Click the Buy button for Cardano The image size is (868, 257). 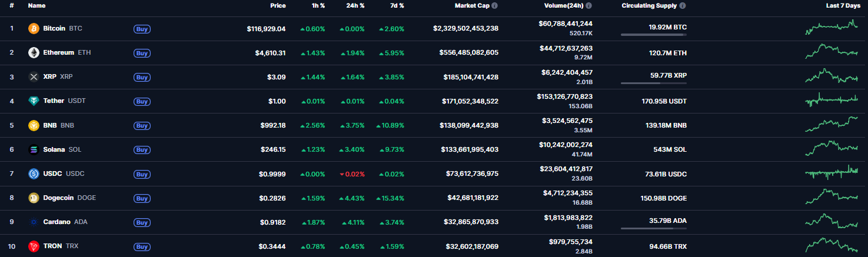click(142, 222)
